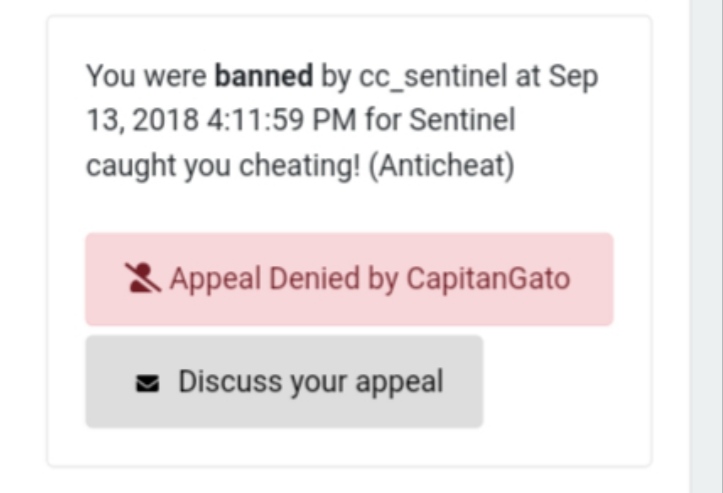The height and width of the screenshot is (493, 723).
Task: Click the CapitanGato moderator name
Action: [488, 279]
